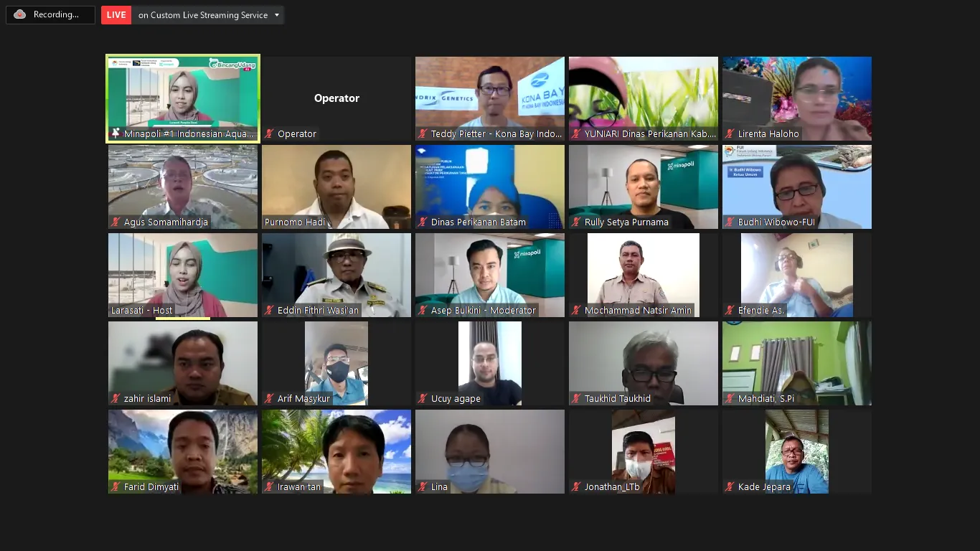Select Rully Setya Purnama video tile
This screenshot has height=551, width=980.
click(644, 187)
